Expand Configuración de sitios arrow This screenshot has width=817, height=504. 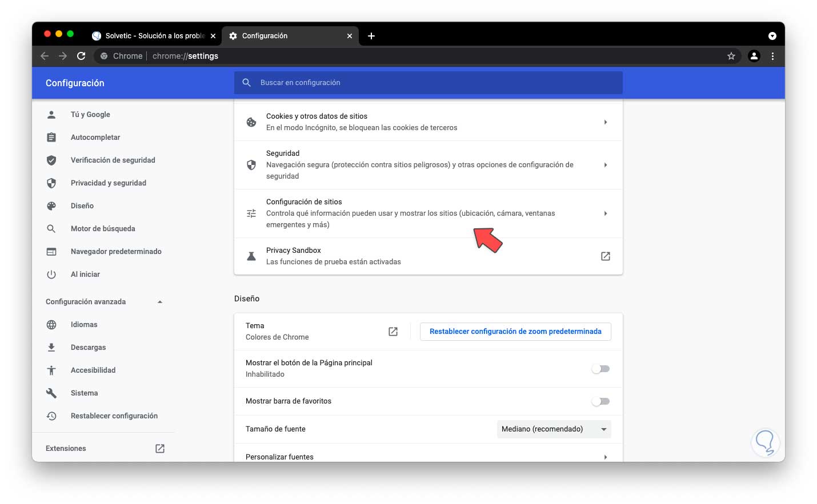(x=605, y=213)
